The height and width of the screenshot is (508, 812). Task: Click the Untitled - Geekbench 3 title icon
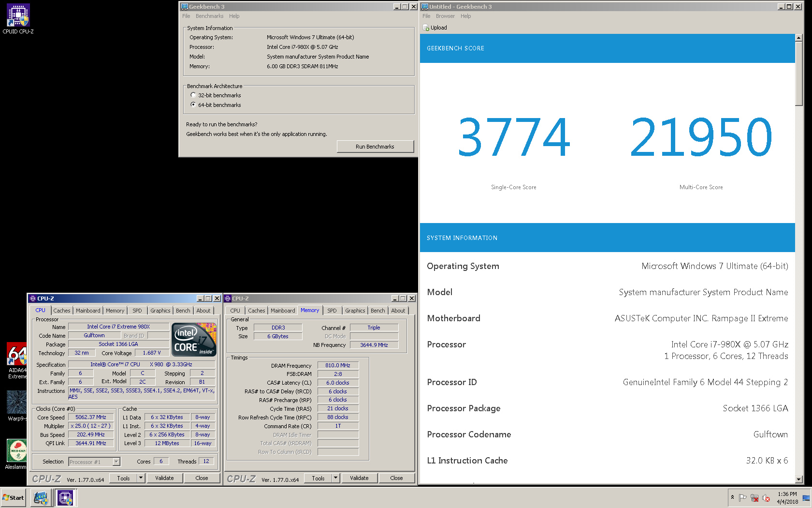click(x=424, y=7)
